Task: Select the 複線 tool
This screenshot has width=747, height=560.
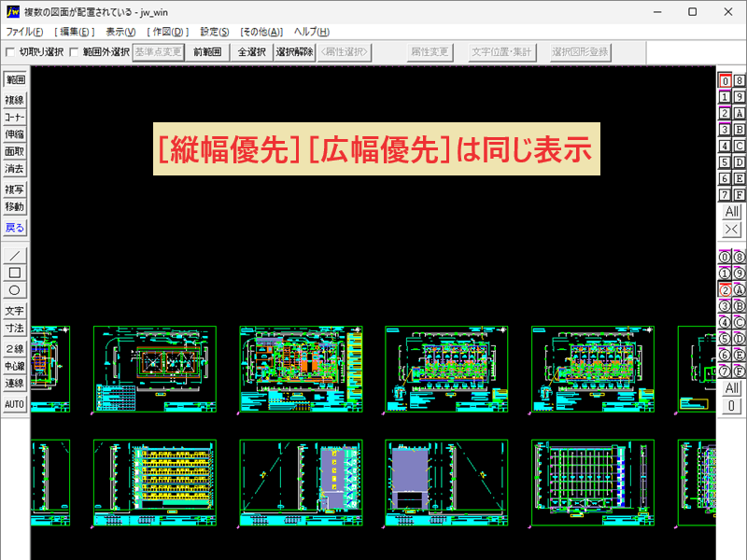Action: (x=15, y=100)
